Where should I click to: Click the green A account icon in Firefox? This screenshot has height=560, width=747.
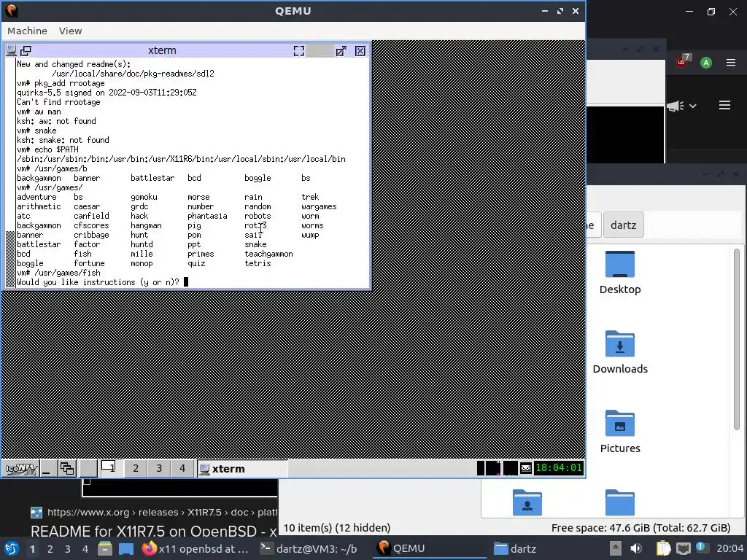706,63
